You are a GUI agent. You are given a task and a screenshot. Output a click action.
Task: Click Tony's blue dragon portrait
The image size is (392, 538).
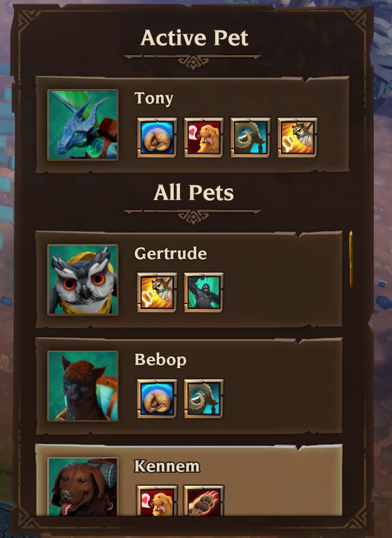[x=83, y=125]
